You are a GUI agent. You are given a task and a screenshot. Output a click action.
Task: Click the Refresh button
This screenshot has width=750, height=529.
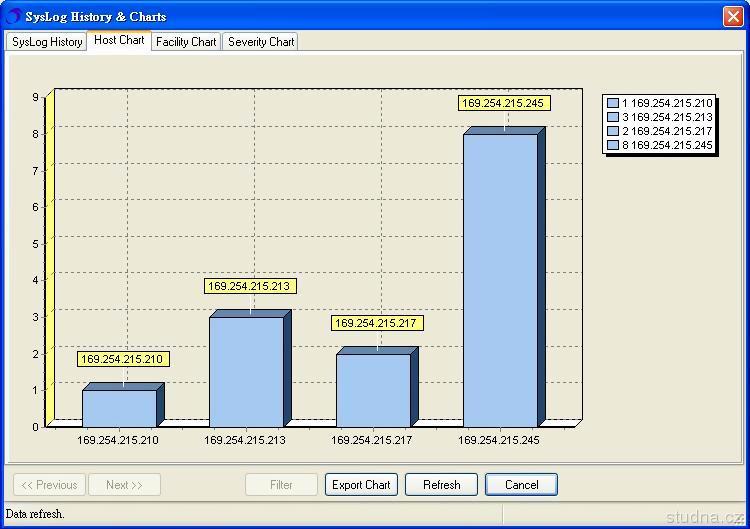click(x=441, y=485)
